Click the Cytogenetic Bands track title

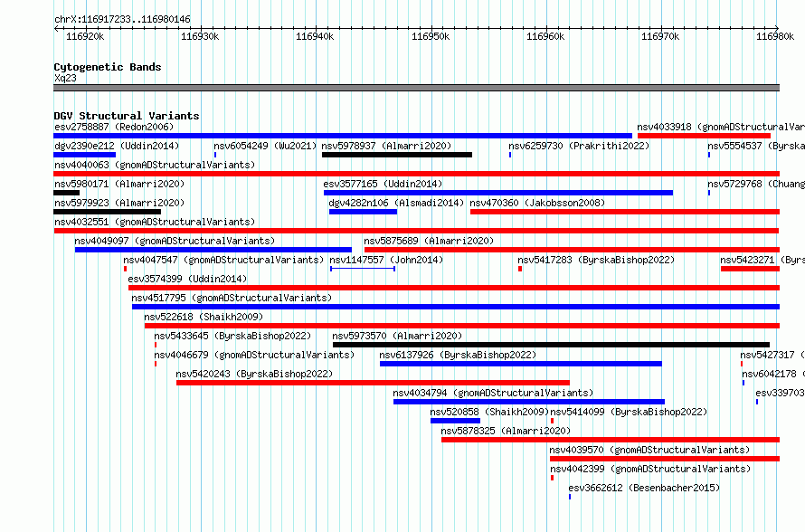(108, 67)
